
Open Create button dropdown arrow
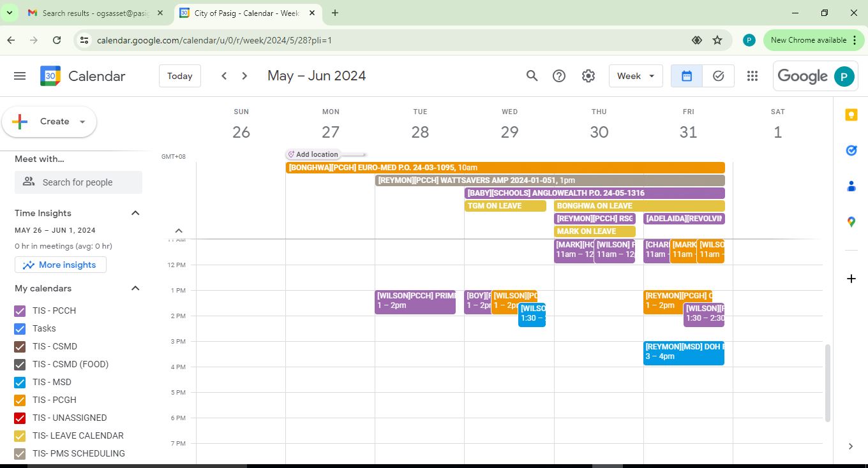click(82, 122)
